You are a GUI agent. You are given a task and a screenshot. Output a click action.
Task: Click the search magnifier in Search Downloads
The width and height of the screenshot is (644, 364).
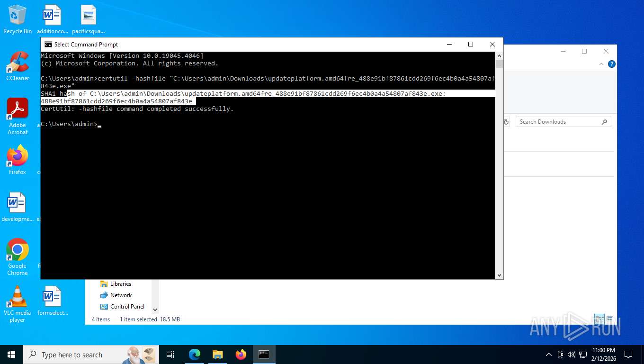(604, 122)
